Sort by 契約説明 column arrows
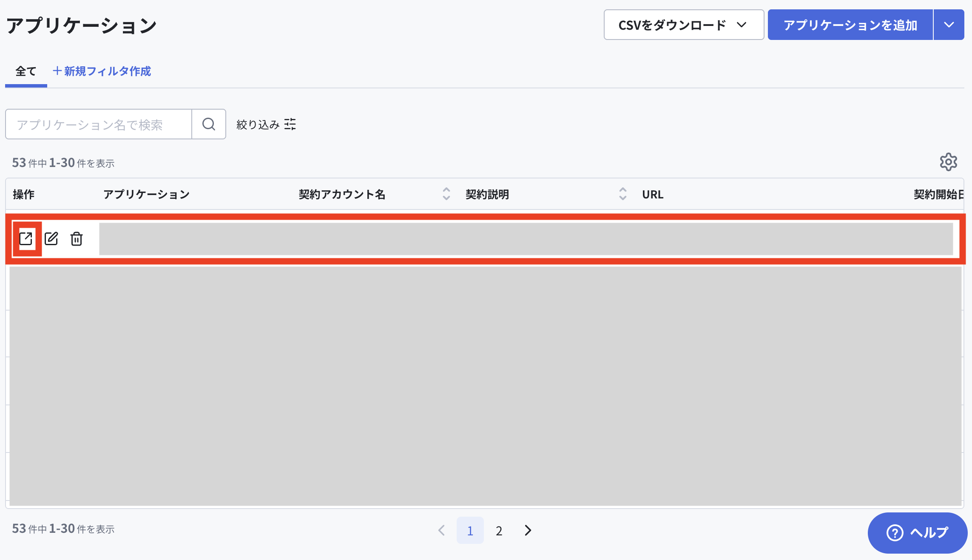This screenshot has height=560, width=972. point(622,194)
